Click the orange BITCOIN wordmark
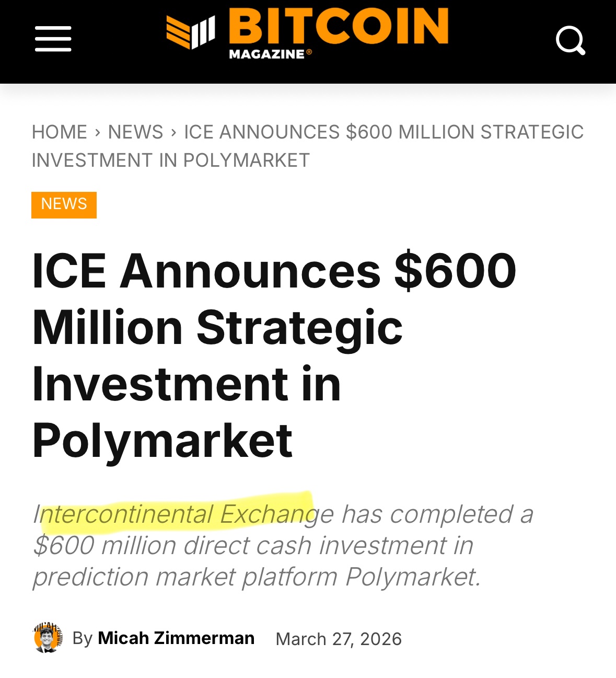 (339, 26)
